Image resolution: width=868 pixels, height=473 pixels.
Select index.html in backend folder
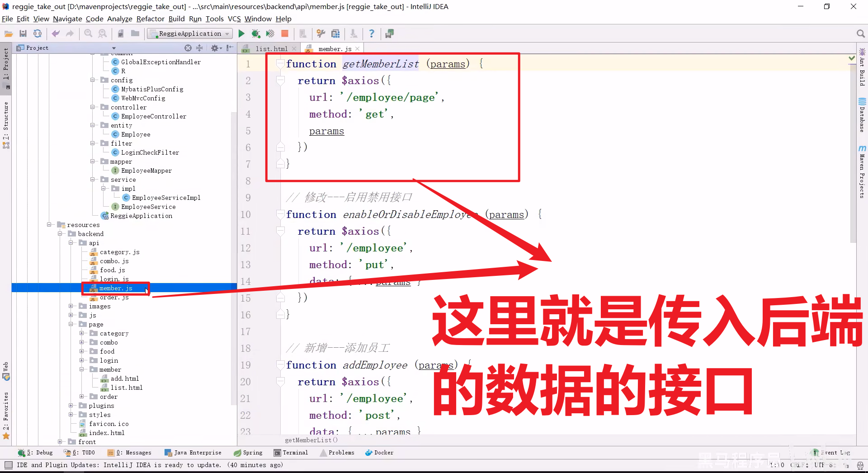pyautogui.click(x=106, y=433)
